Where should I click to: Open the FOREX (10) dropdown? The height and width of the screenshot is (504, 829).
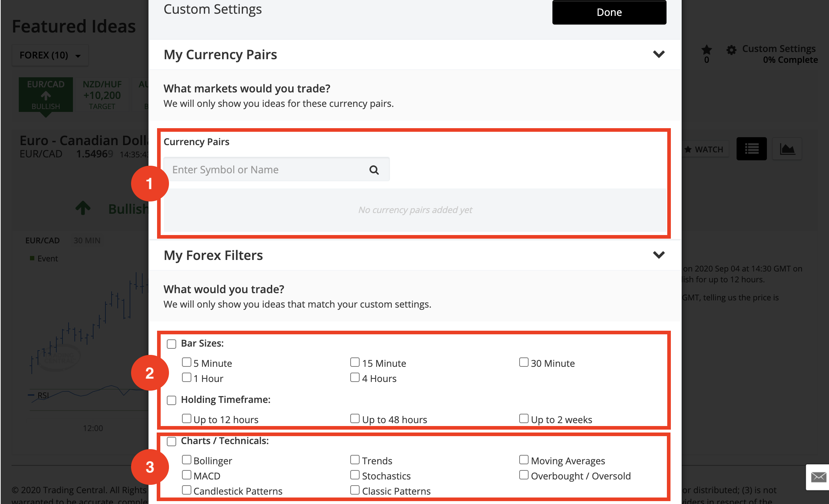[50, 55]
